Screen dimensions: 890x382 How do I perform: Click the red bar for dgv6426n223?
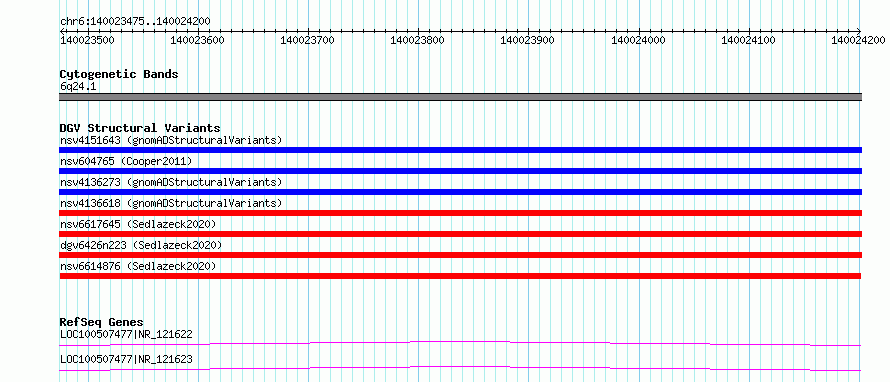point(460,255)
